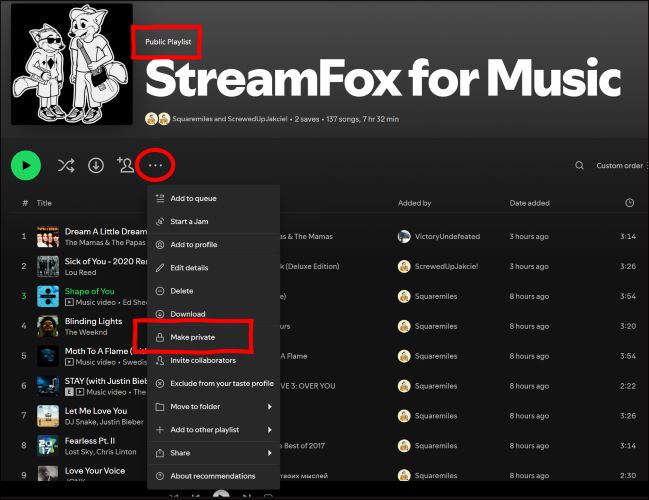
Task: Open the three-dot more options menu
Action: (x=155, y=166)
